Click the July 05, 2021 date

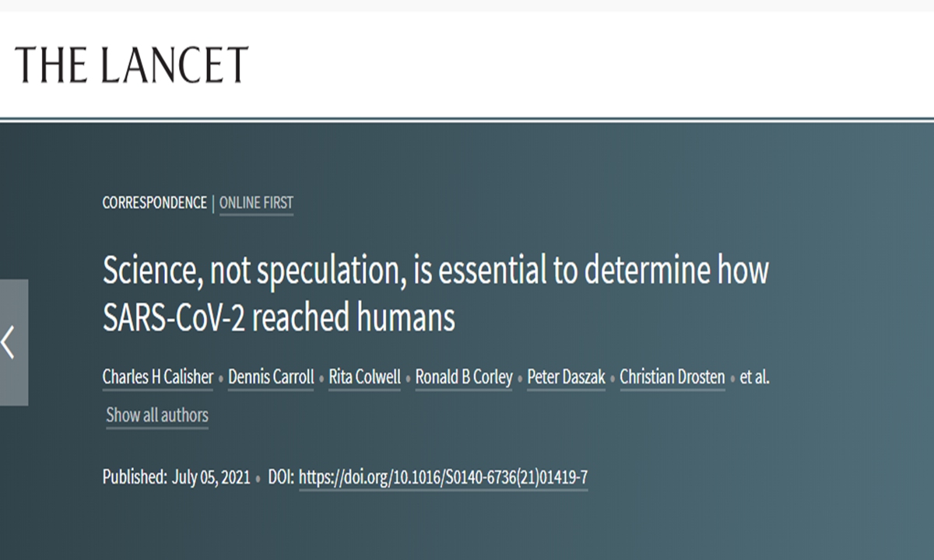coord(211,478)
